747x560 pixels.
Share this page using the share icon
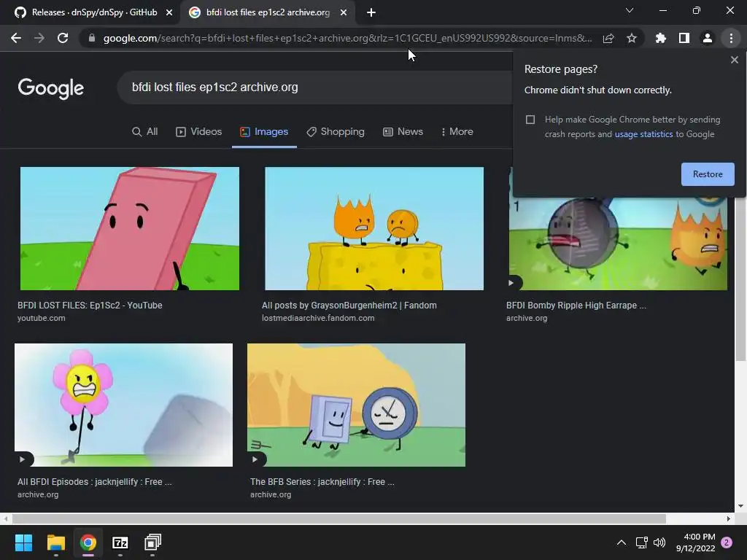click(x=608, y=38)
